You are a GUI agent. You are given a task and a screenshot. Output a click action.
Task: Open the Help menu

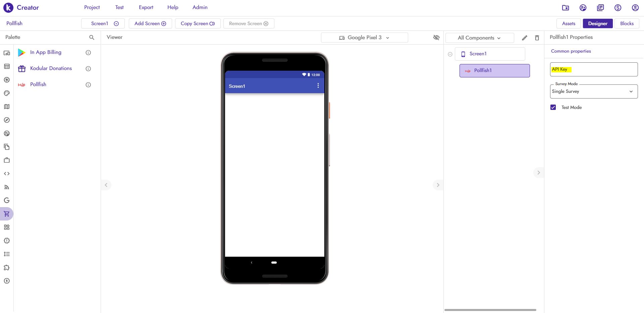tap(173, 7)
